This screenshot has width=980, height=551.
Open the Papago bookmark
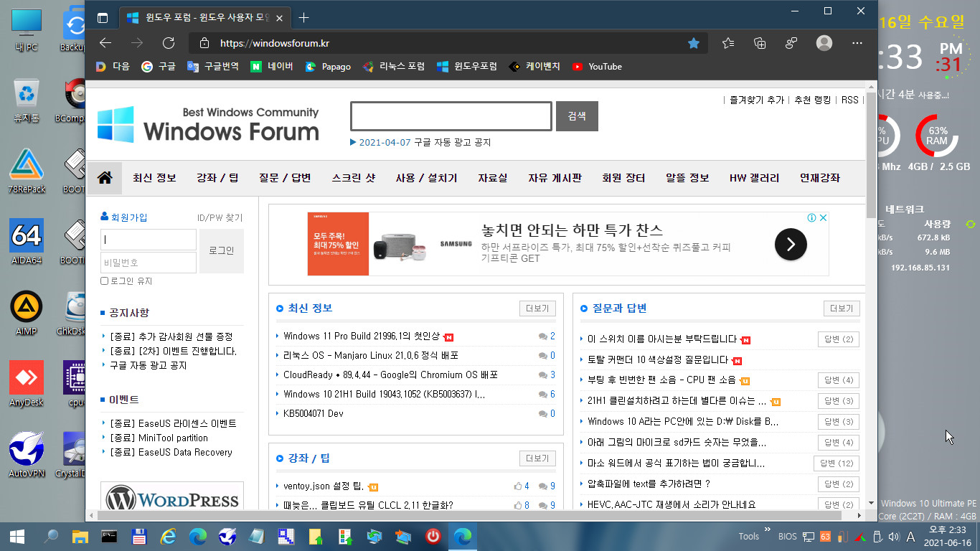pyautogui.click(x=328, y=66)
